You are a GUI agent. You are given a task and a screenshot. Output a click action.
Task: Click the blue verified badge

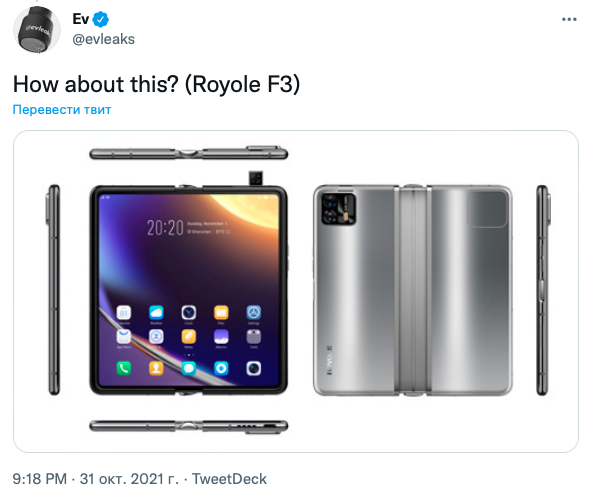[x=101, y=19]
